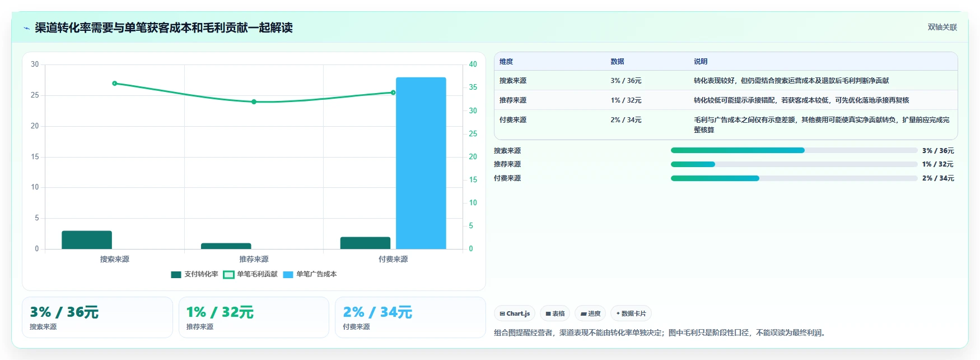
Task: Select the 进度 chip
Action: 590,313
